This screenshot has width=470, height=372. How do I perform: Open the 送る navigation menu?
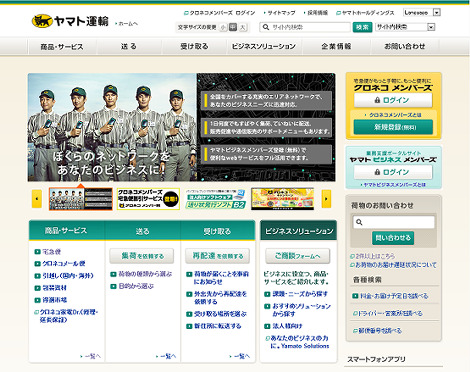tap(129, 47)
